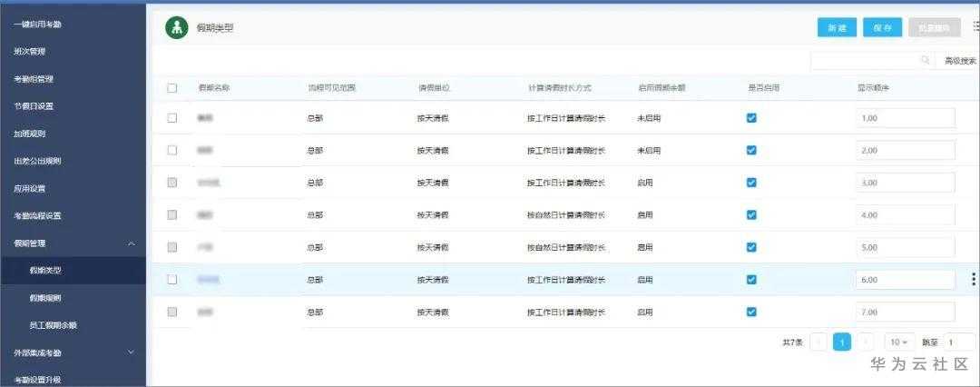The image size is (980, 387).
Task: Click the search magnifier icon
Action: 926,61
